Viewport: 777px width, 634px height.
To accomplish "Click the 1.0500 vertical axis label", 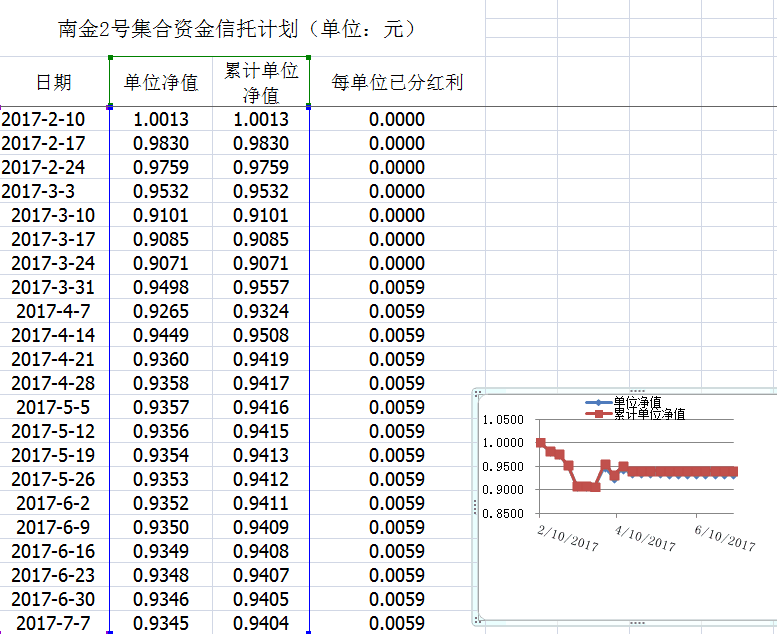I will pyautogui.click(x=503, y=419).
